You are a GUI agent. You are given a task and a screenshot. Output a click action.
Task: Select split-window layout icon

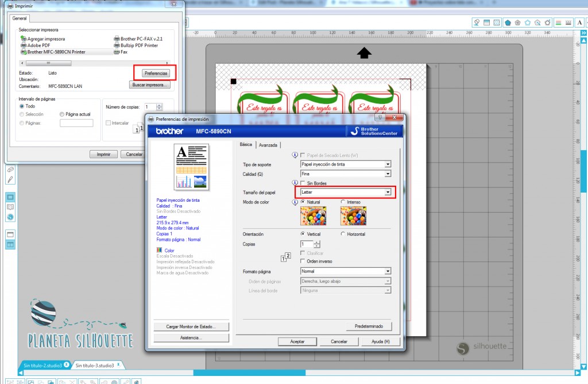tap(10, 245)
